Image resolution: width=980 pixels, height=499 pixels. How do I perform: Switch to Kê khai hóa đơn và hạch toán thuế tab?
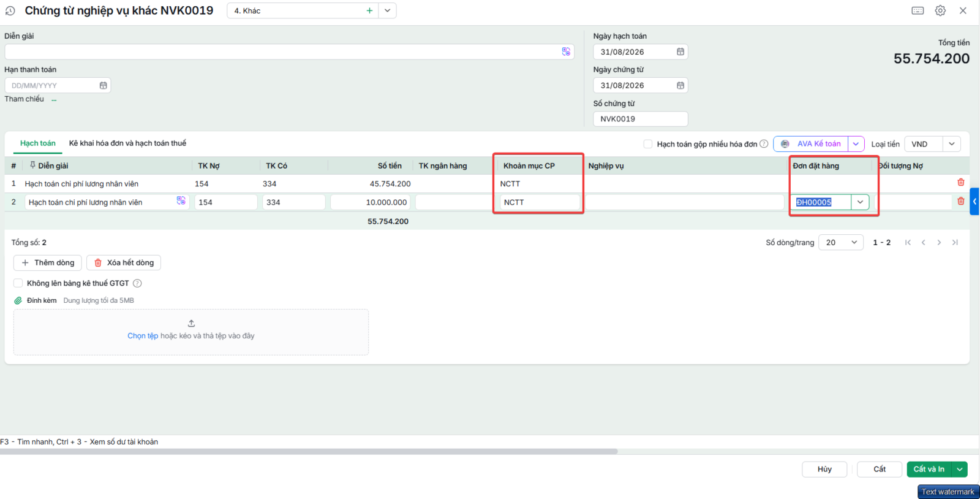[x=127, y=143]
